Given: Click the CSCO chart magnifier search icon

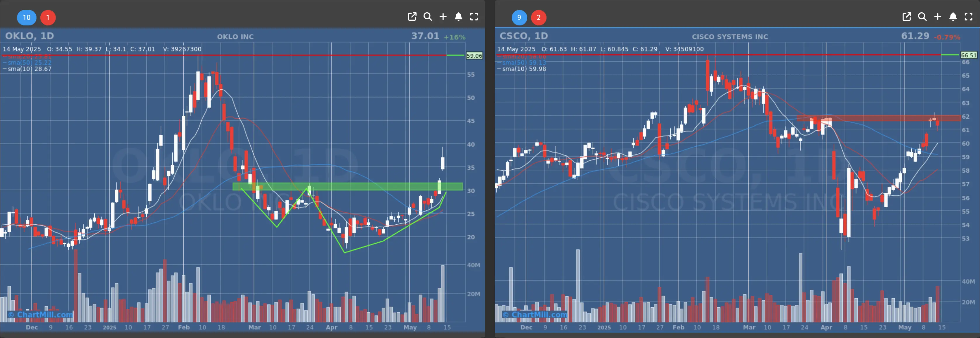Looking at the screenshot, I should (x=922, y=17).
